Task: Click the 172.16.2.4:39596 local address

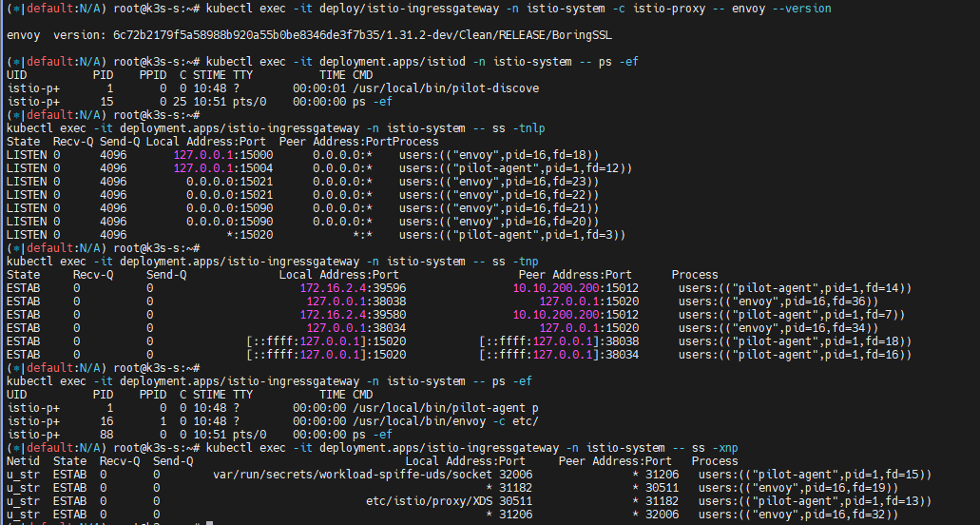Action: [353, 288]
